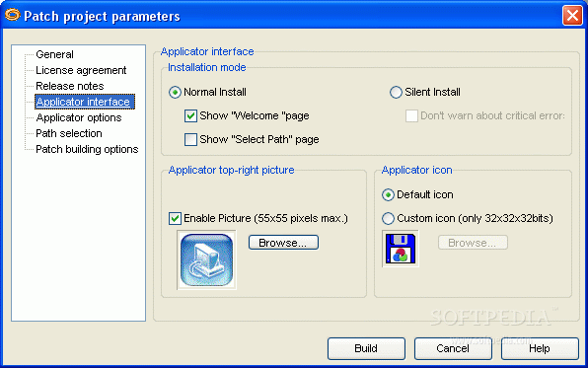Choose the Silent Install radio button

pyautogui.click(x=396, y=93)
